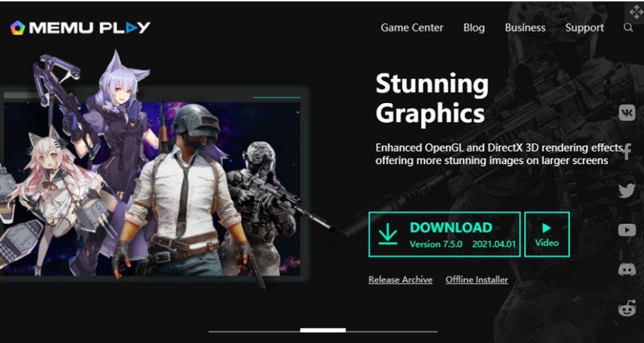This screenshot has width=644, height=343.
Task: Open the search magnifier icon
Action: 628,28
